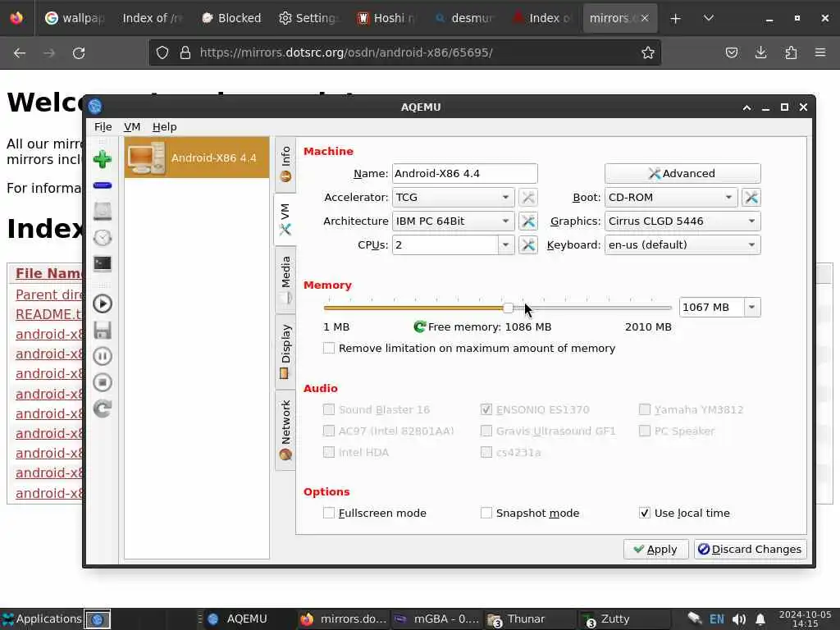Click the Firefox URL address bar
The height and width of the screenshot is (630, 840).
(405, 52)
